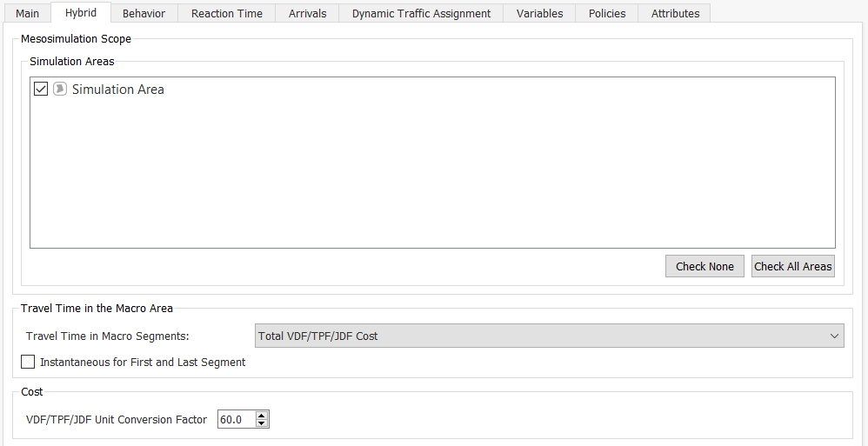The width and height of the screenshot is (868, 446).
Task: Switch to the Attributes tab
Action: pos(675,13)
